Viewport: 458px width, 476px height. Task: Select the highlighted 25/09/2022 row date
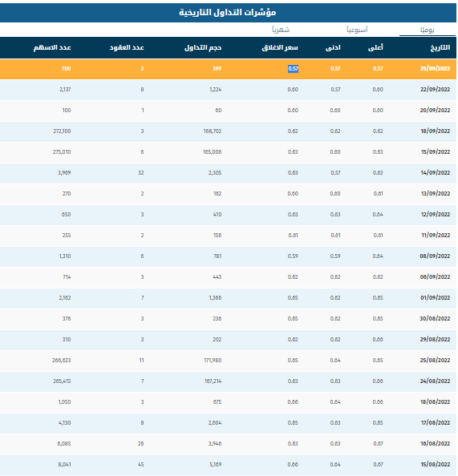pos(435,69)
